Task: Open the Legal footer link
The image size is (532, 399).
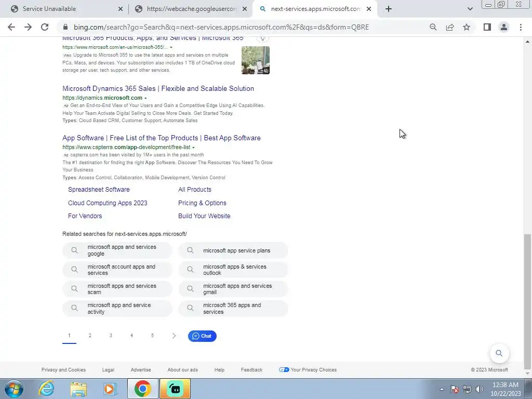Action: click(x=108, y=370)
